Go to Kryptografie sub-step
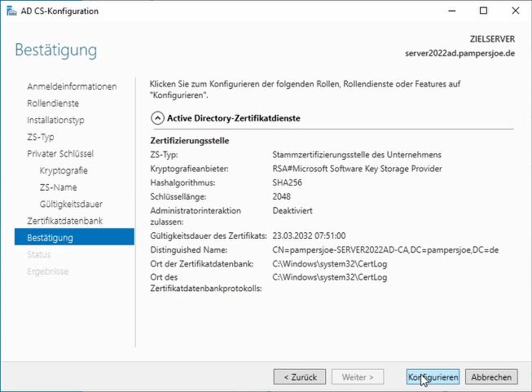This screenshot has width=532, height=392. pos(64,170)
